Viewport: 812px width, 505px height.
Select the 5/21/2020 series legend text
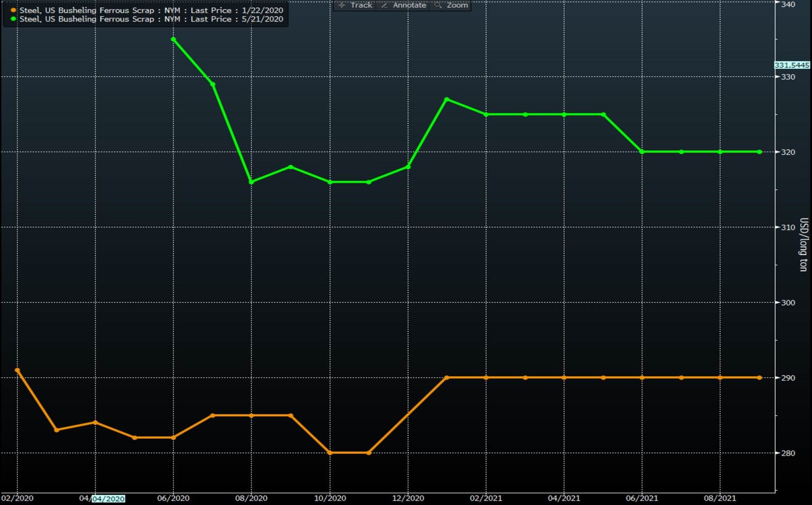(x=151, y=19)
